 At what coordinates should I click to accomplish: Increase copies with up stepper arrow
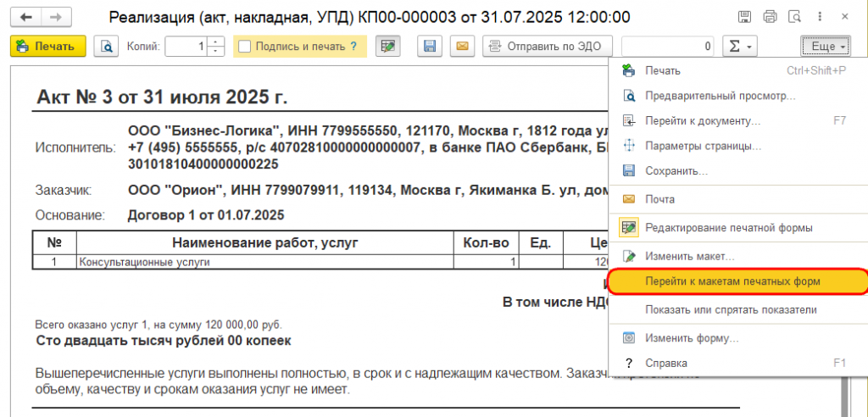215,42
